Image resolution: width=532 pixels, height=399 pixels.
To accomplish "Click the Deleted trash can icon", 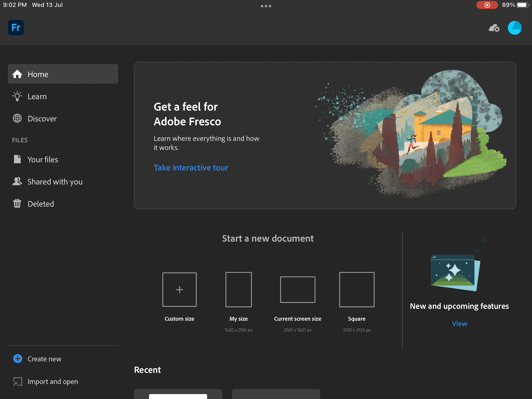I will pos(17,204).
